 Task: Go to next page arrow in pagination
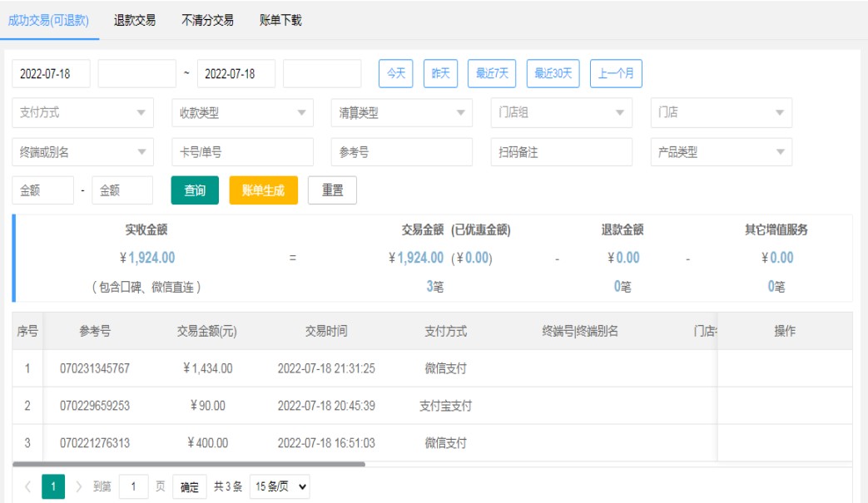click(79, 487)
